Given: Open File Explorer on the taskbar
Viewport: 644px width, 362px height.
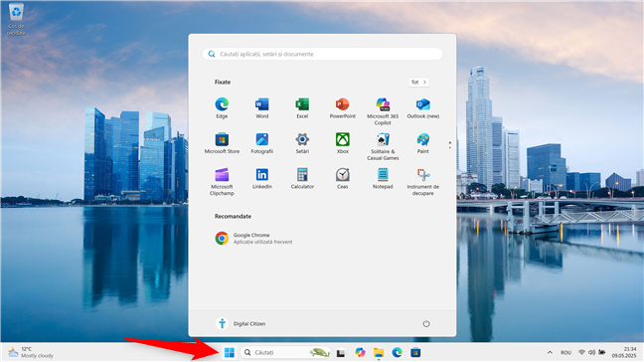Looking at the screenshot, I should click(379, 352).
